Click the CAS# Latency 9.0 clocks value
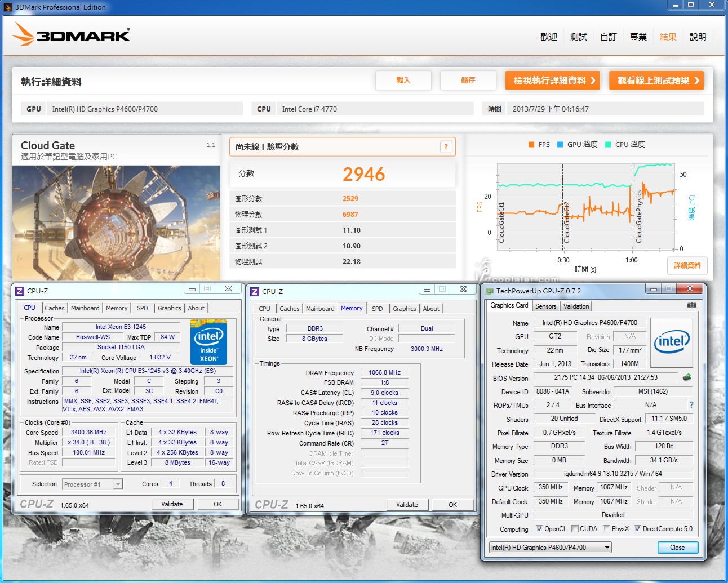 click(384, 393)
